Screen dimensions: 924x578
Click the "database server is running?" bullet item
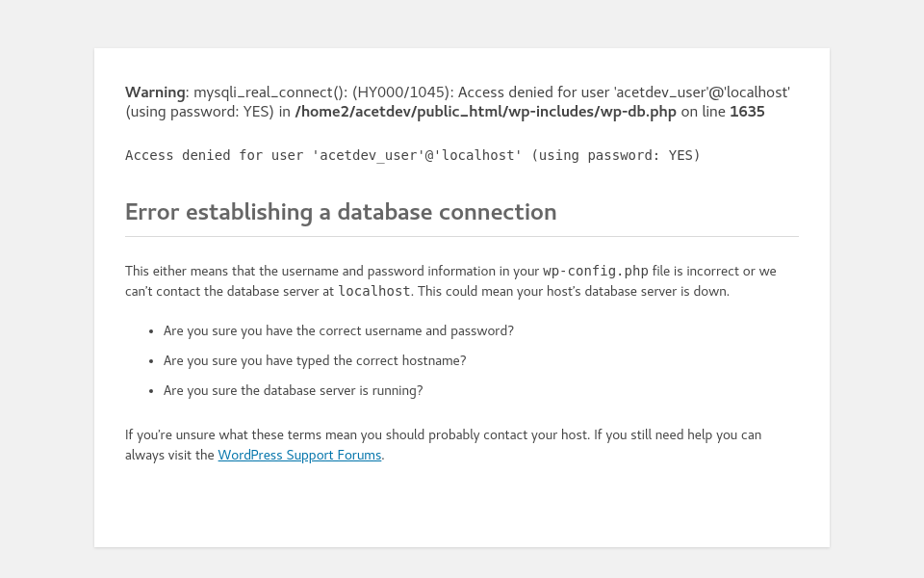tap(294, 391)
